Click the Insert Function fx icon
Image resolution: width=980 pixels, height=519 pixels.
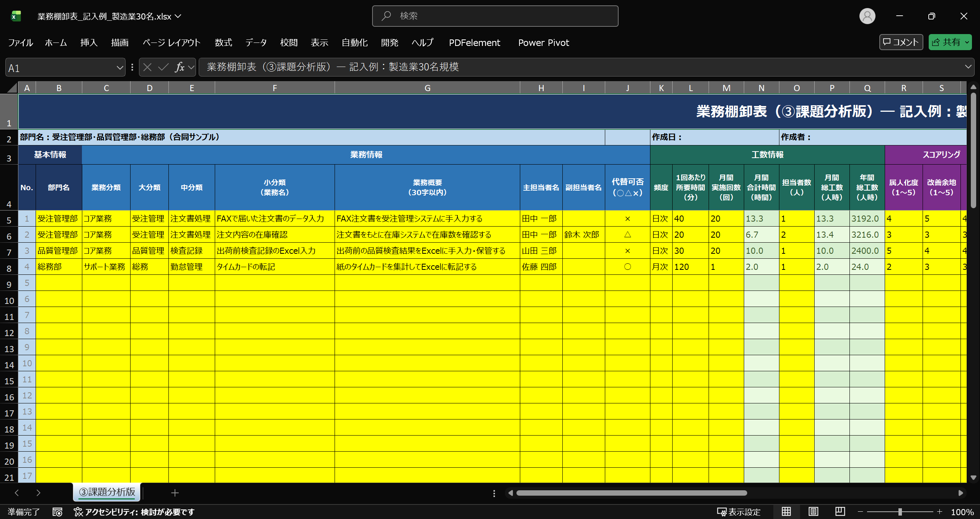180,67
